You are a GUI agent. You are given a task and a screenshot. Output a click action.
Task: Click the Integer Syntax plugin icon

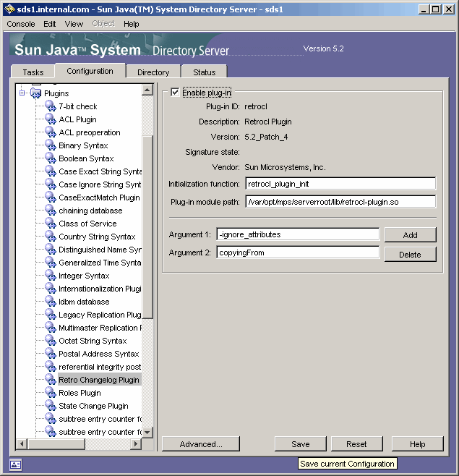point(50,276)
